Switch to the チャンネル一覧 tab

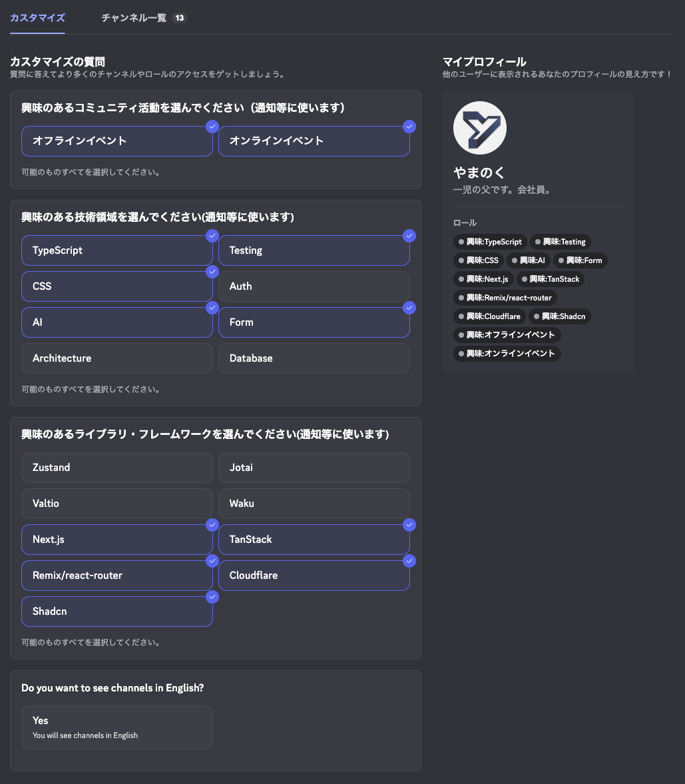135,18
